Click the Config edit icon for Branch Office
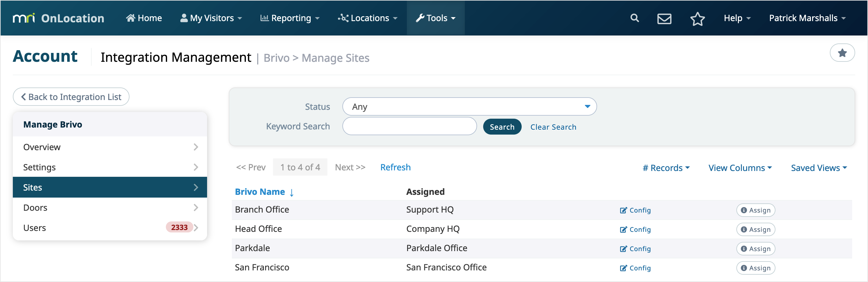Image resolution: width=868 pixels, height=282 pixels. pyautogui.click(x=623, y=210)
